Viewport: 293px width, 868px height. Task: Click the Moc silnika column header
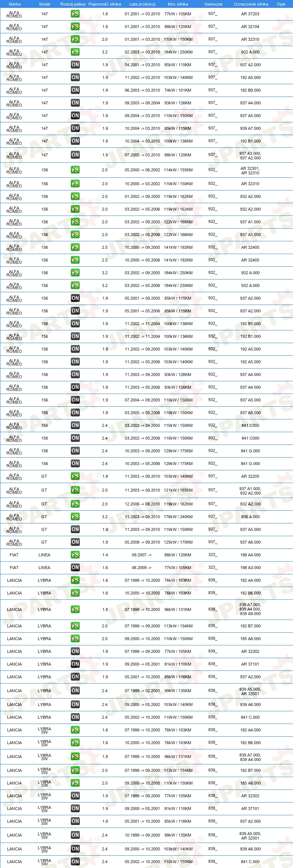coord(178,4)
